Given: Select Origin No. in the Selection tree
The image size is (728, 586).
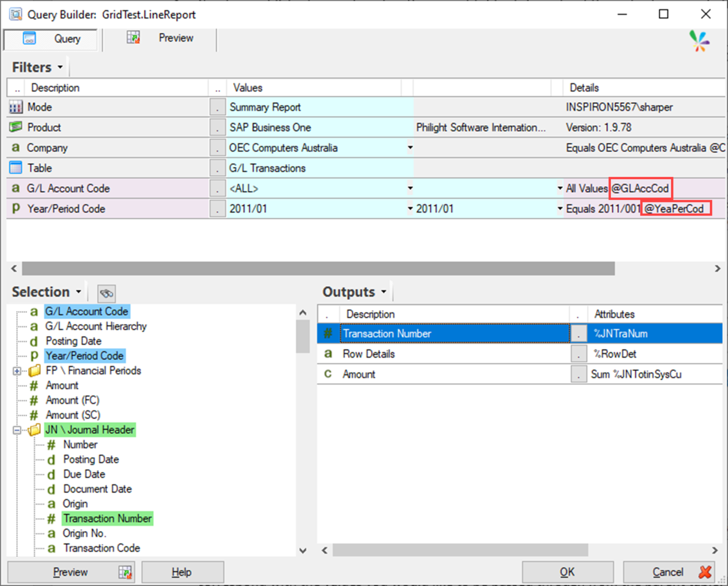Looking at the screenshot, I should [x=84, y=533].
